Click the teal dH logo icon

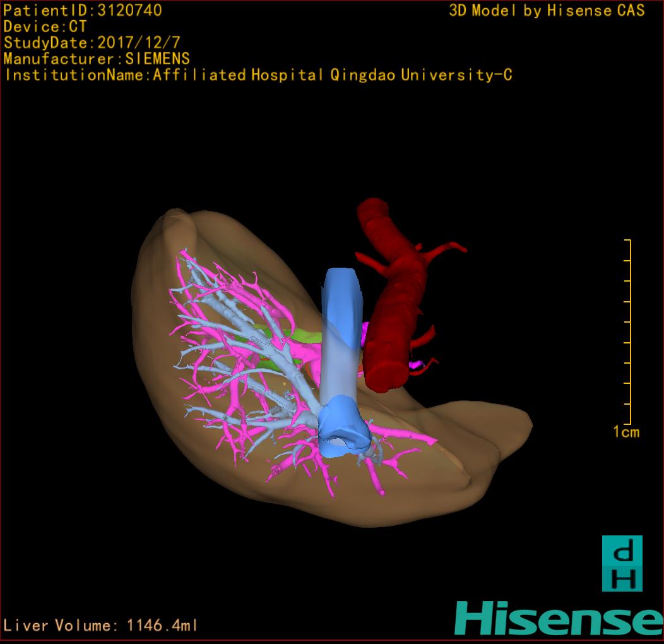[x=622, y=563]
